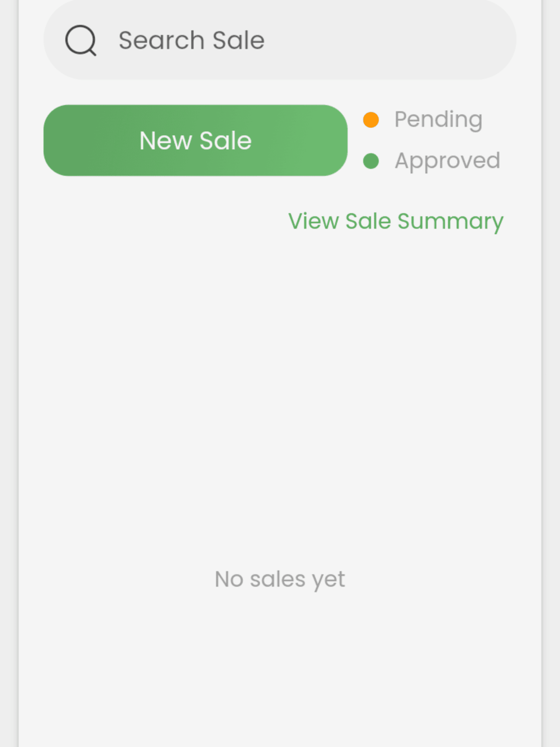Screen dimensions: 560x747
Task: Show the sale summary via green link
Action: [396, 221]
